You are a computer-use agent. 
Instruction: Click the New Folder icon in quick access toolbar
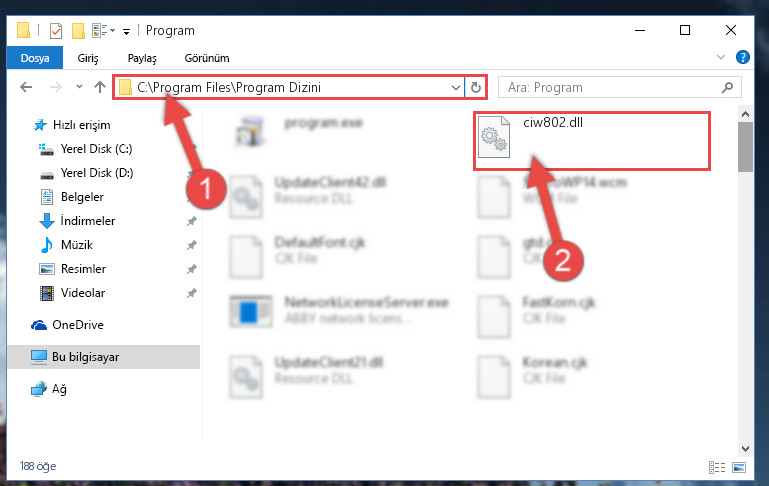click(78, 31)
